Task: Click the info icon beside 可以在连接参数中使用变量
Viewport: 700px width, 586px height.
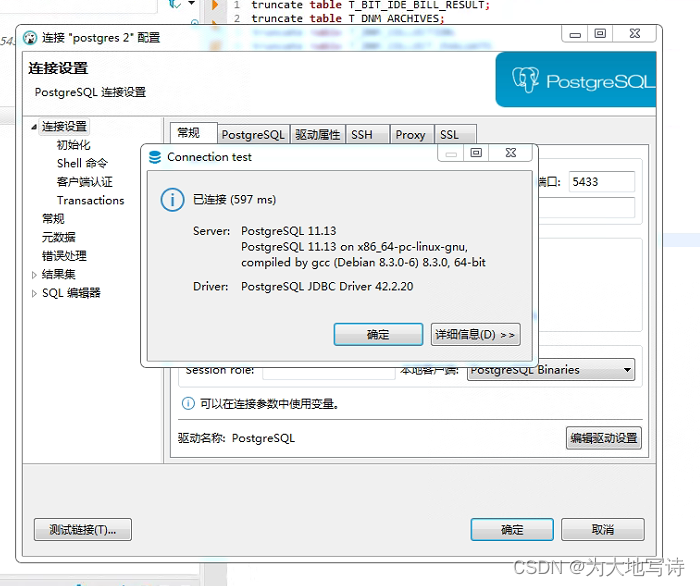Action: (x=188, y=403)
